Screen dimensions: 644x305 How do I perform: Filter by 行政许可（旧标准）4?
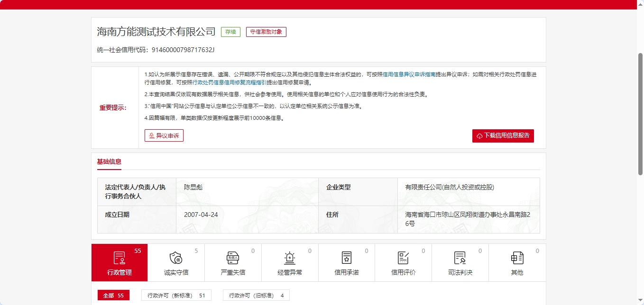pyautogui.click(x=256, y=296)
